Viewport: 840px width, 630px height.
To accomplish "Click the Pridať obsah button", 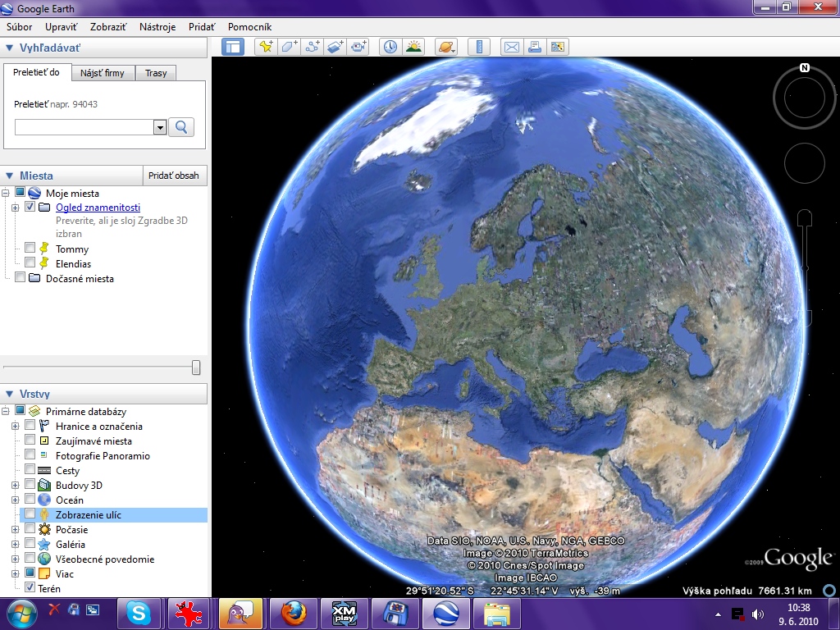I will 174,176.
